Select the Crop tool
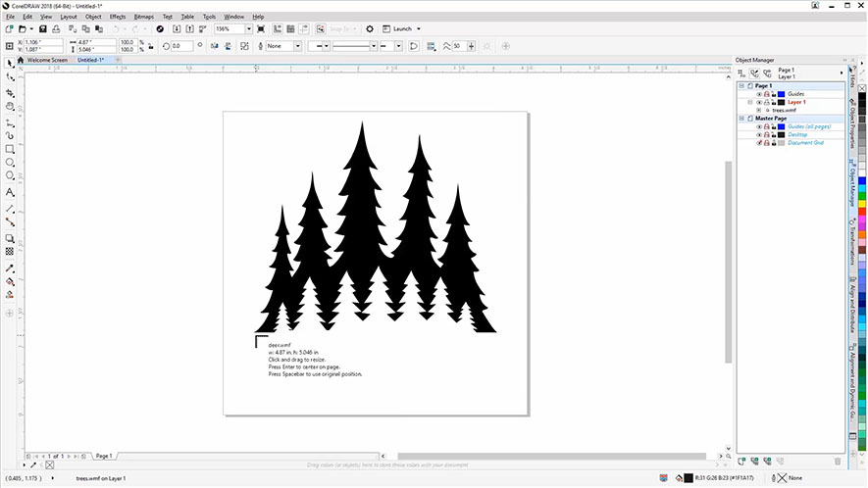This screenshot has height=488, width=868. pos(10,92)
